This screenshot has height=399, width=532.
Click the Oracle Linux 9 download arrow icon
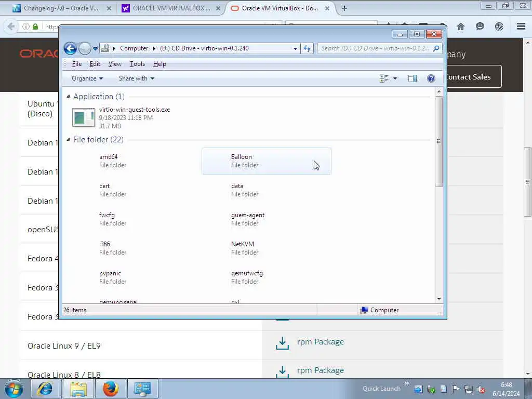click(x=282, y=343)
